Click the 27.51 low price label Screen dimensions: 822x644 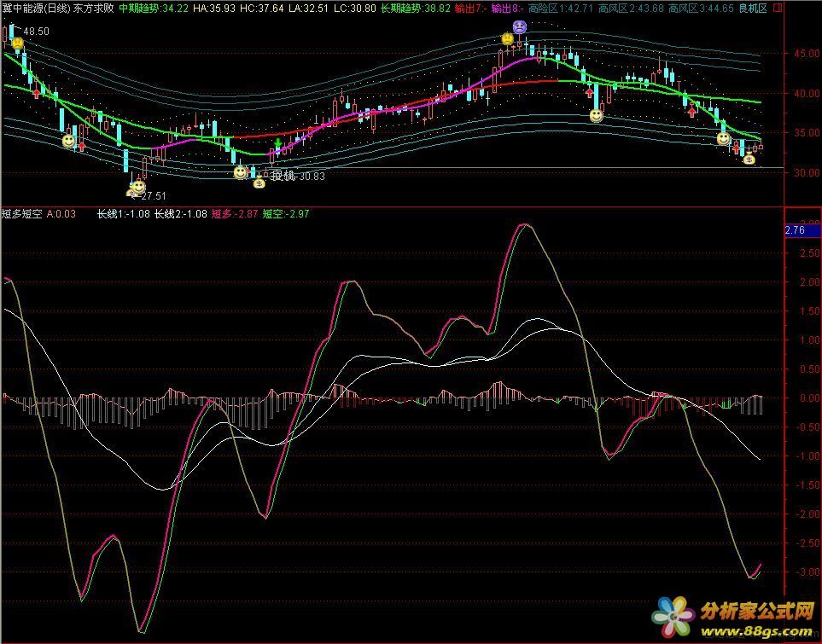pos(154,196)
